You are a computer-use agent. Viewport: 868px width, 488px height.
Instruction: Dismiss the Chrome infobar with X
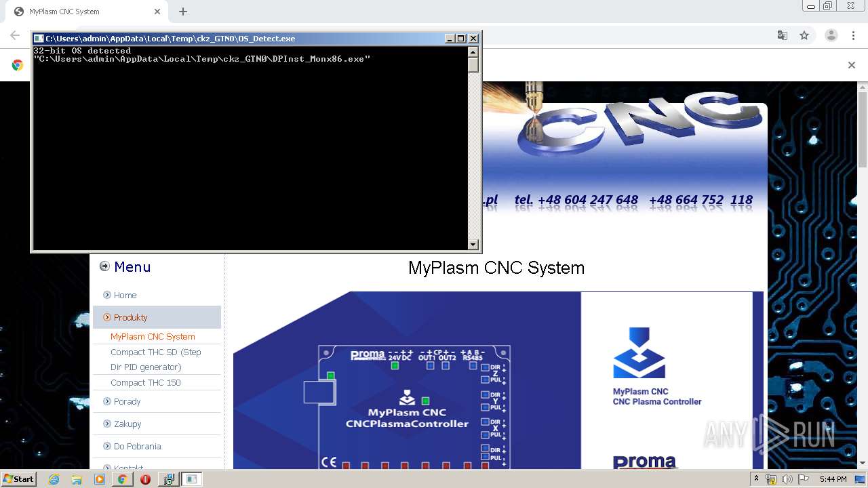point(852,65)
